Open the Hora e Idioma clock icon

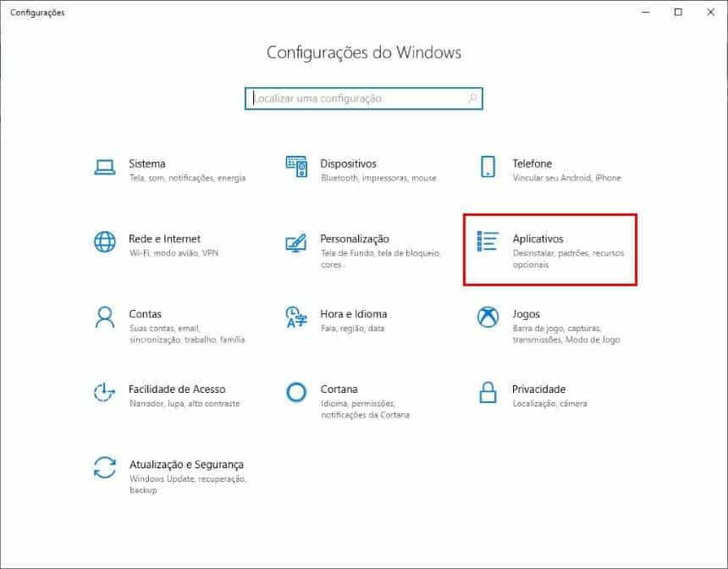[x=296, y=317]
